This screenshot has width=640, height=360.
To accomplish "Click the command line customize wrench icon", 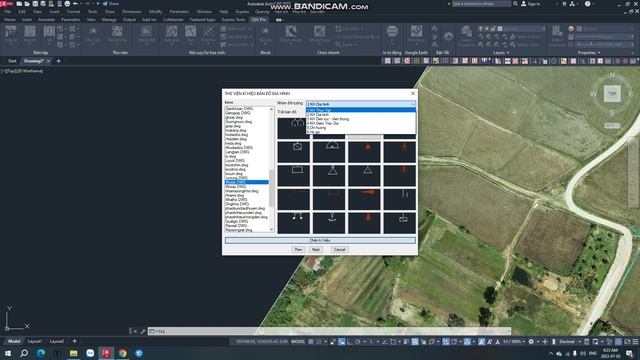I will tap(143, 331).
